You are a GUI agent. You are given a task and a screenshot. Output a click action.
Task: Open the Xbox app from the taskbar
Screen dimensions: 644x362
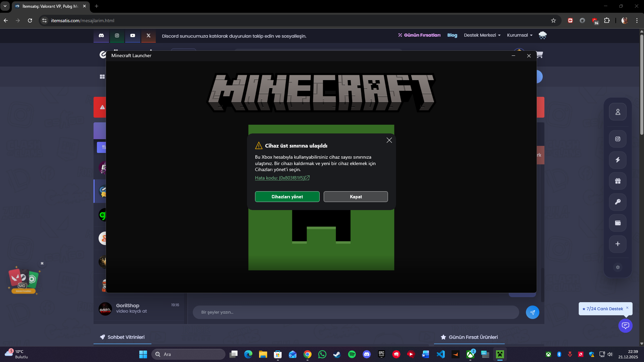[470, 354]
